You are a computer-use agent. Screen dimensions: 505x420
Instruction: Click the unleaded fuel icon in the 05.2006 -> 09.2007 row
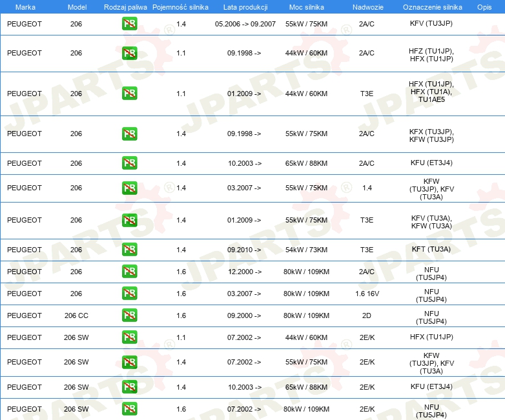(129, 24)
